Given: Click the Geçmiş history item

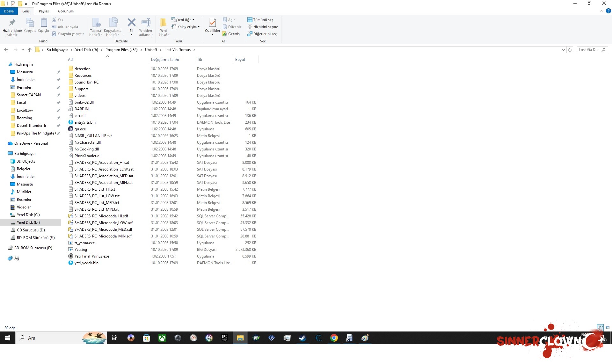Looking at the screenshot, I should coord(231,34).
